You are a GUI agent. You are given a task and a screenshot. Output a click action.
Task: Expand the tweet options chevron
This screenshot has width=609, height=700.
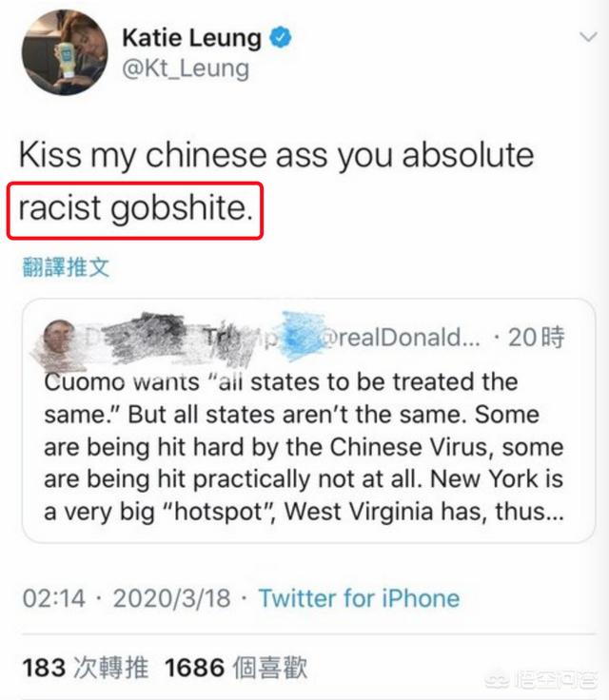click(x=588, y=36)
